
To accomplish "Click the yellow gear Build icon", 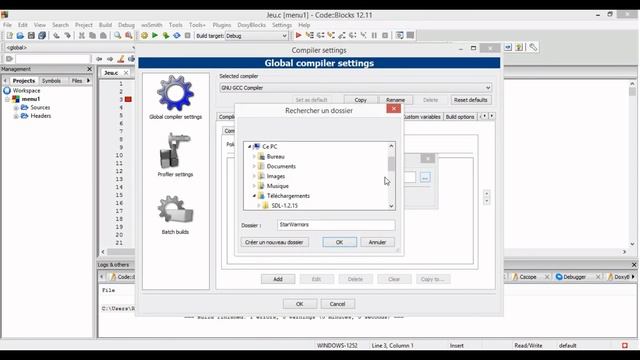I will pyautogui.click(x=144, y=36).
